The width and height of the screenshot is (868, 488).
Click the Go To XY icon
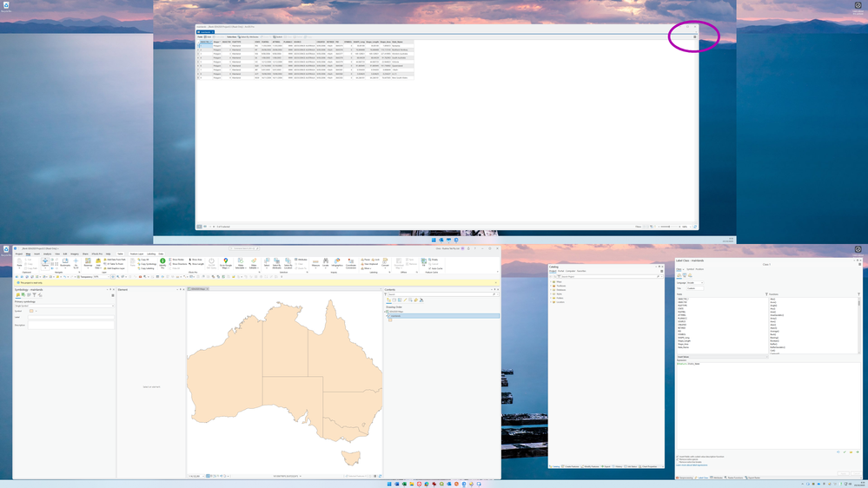click(x=76, y=260)
